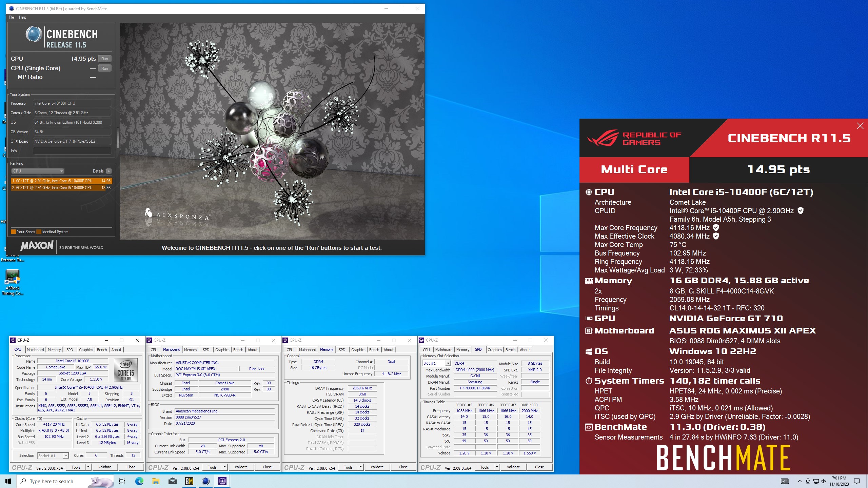Open Tools dropdown arrow in the Memory window
Image resolution: width=868 pixels, height=488 pixels.
pyautogui.click(x=360, y=467)
